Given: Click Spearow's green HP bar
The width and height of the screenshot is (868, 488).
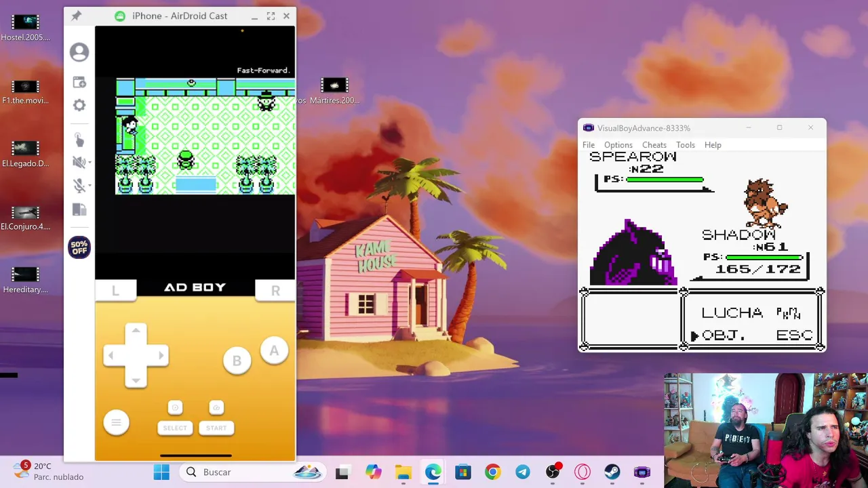Looking at the screenshot, I should (665, 180).
